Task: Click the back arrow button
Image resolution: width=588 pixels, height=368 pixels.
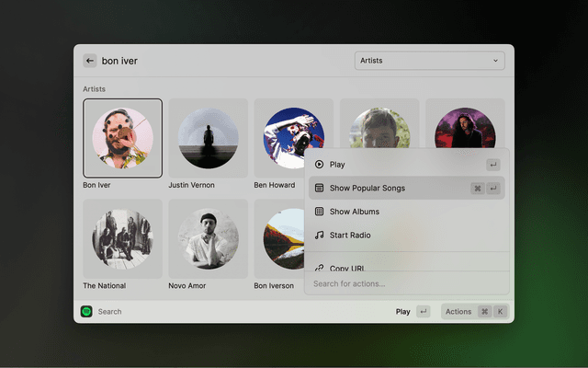Action: coord(90,61)
